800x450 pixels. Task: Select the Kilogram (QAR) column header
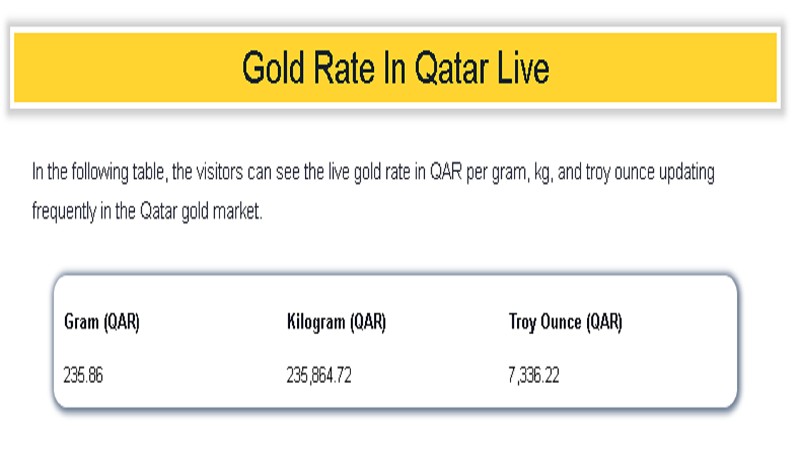[x=336, y=323]
